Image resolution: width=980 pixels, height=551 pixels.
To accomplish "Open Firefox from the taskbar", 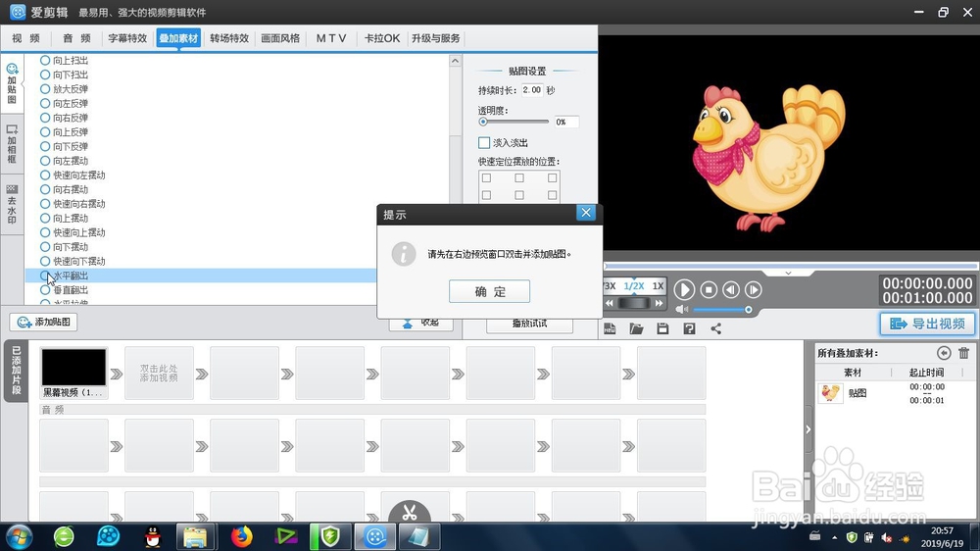I will [242, 536].
